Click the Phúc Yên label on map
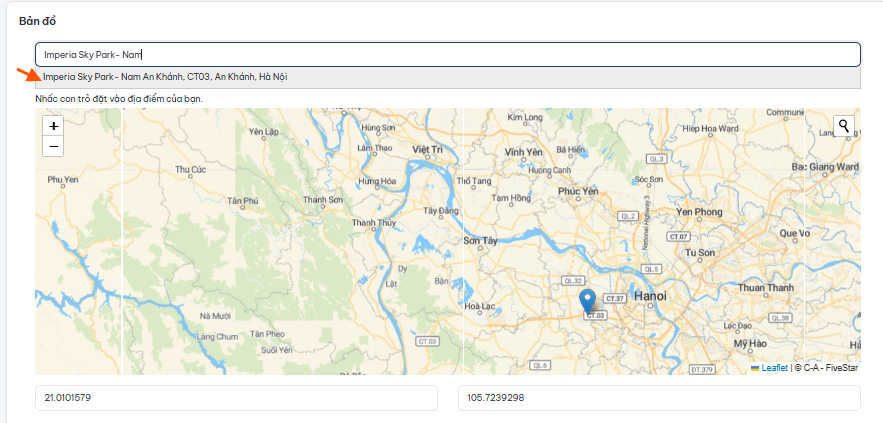 (x=578, y=192)
